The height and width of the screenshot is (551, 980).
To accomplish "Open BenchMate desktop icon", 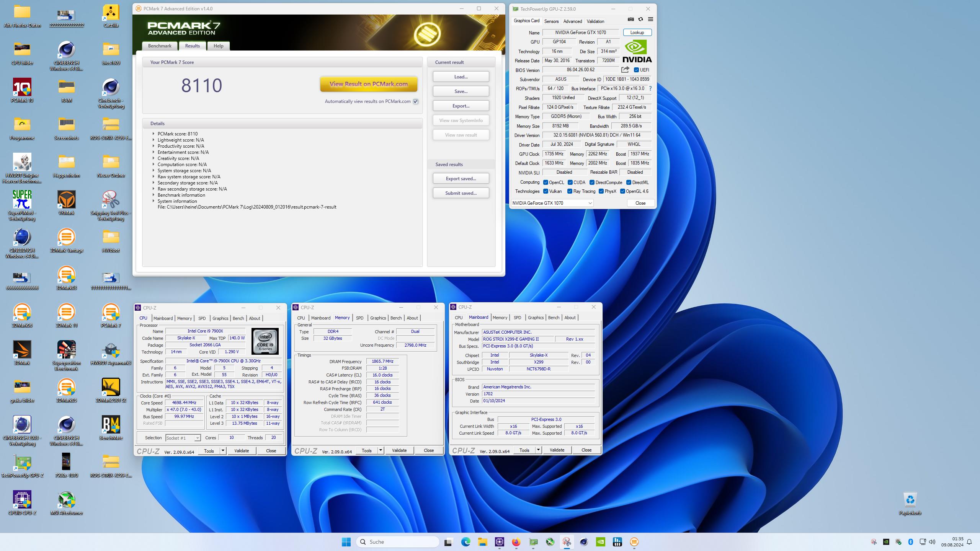I will pyautogui.click(x=111, y=428).
